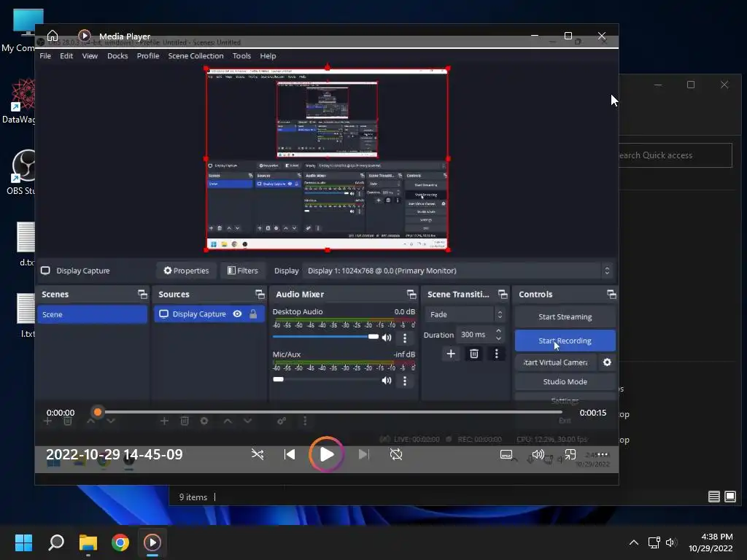Open the Fade transition dropdown
Image resolution: width=747 pixels, height=560 pixels.
pyautogui.click(x=465, y=314)
